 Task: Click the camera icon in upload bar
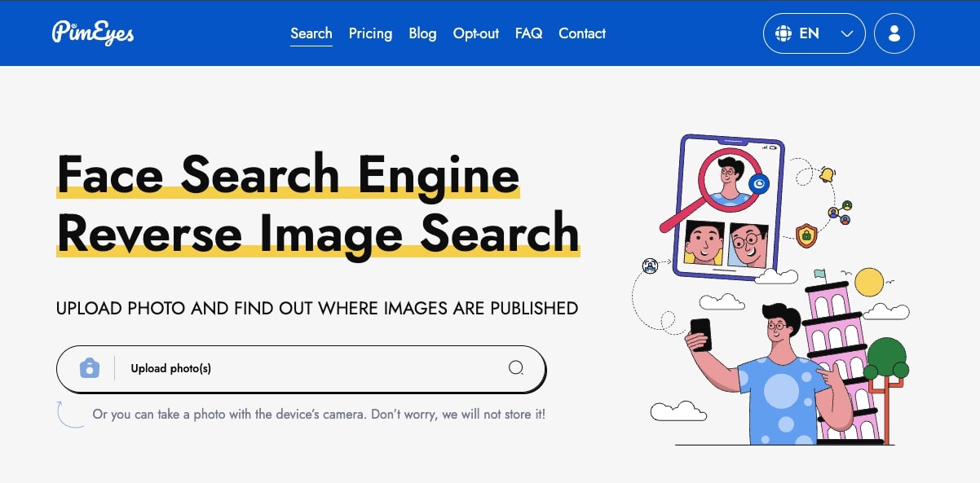(x=89, y=368)
